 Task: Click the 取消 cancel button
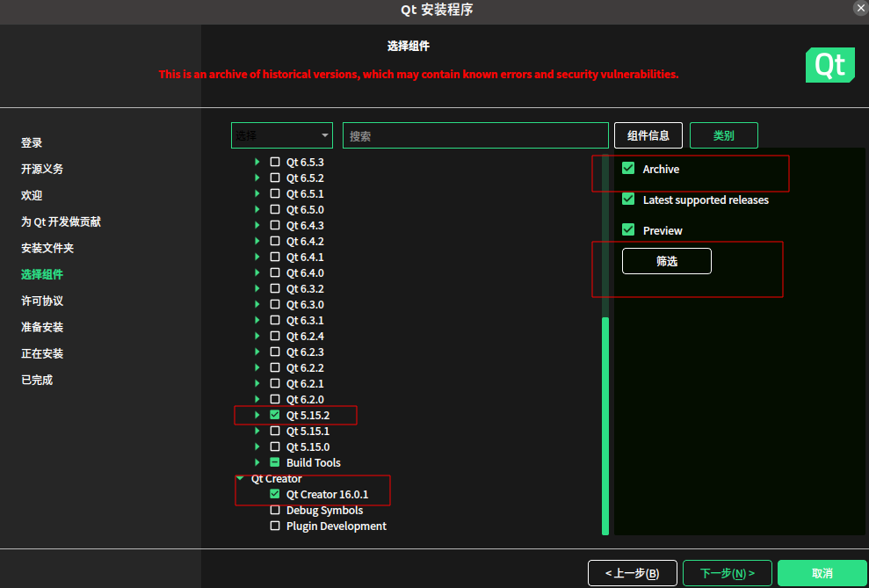(x=822, y=573)
